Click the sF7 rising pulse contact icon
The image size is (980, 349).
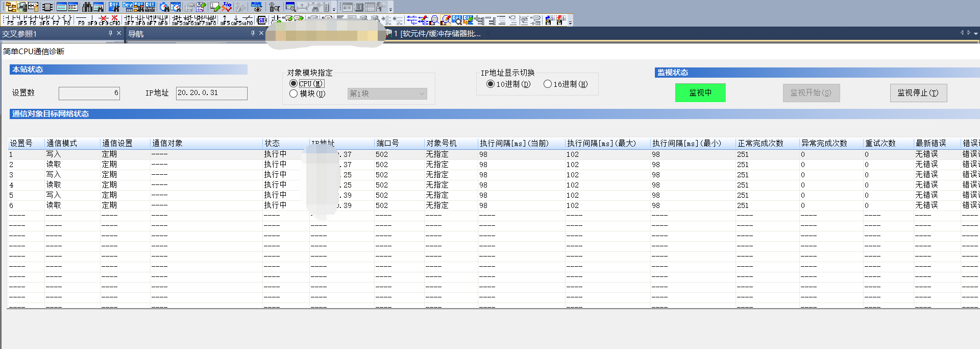pyautogui.click(x=129, y=20)
